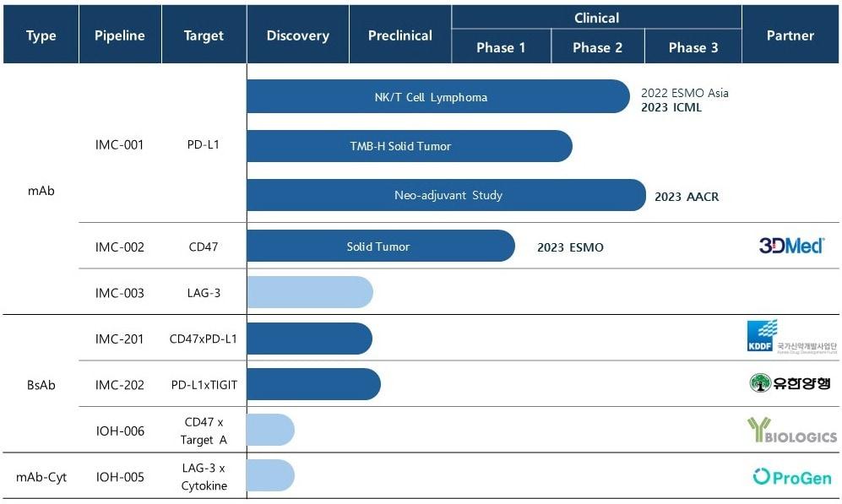Image resolution: width=842 pixels, height=504 pixels.
Task: Click the IMC-001 pipeline name
Action: tap(120, 144)
